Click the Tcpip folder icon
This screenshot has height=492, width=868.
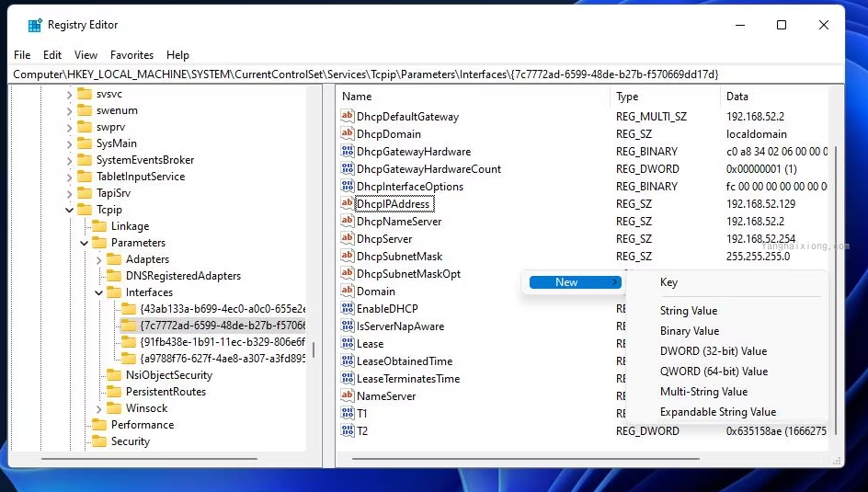85,209
